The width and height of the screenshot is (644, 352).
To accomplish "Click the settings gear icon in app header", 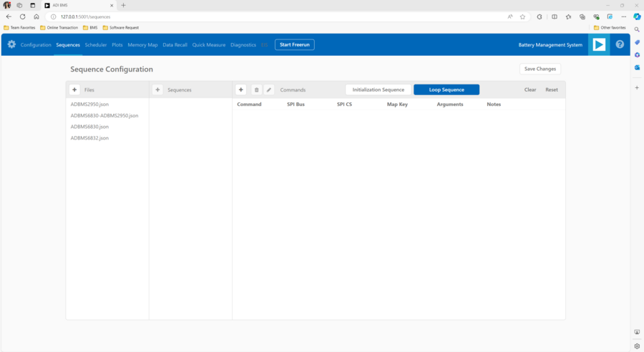I will click(x=11, y=44).
